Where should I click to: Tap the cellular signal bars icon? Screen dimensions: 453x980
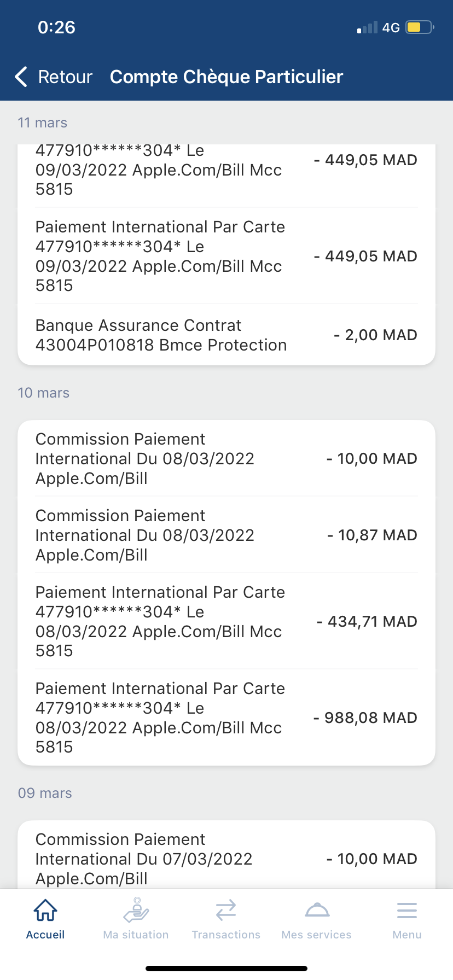(x=367, y=28)
